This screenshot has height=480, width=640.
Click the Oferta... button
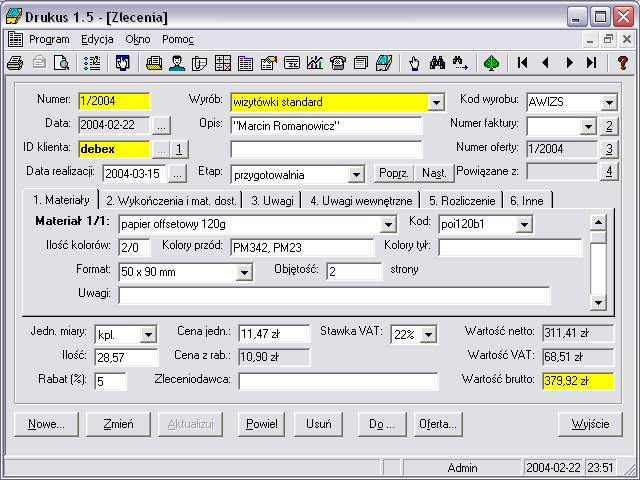click(438, 424)
